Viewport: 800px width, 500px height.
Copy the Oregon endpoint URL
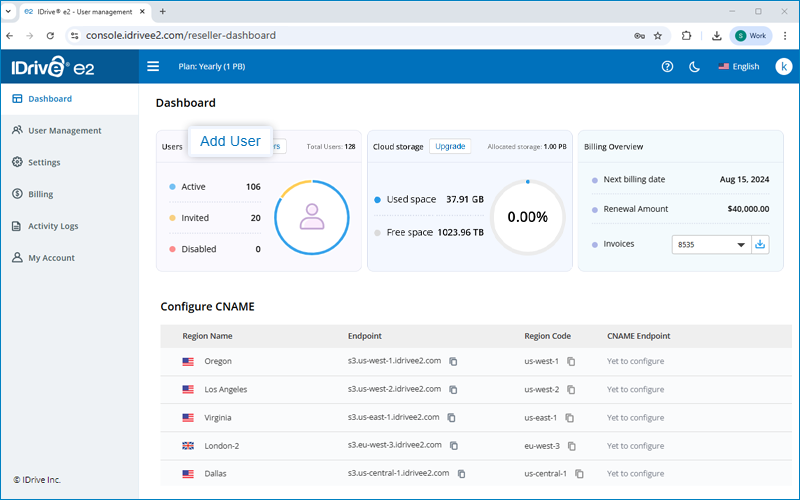453,361
